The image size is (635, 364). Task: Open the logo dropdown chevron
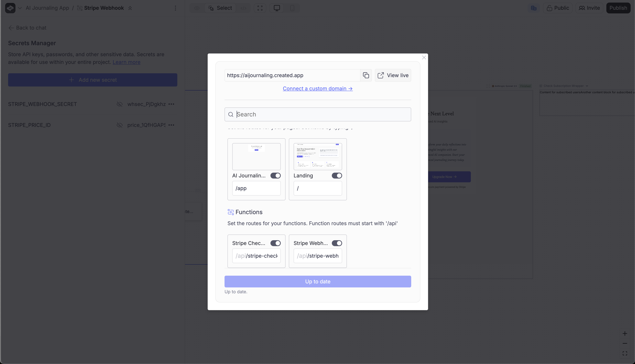coord(20,8)
